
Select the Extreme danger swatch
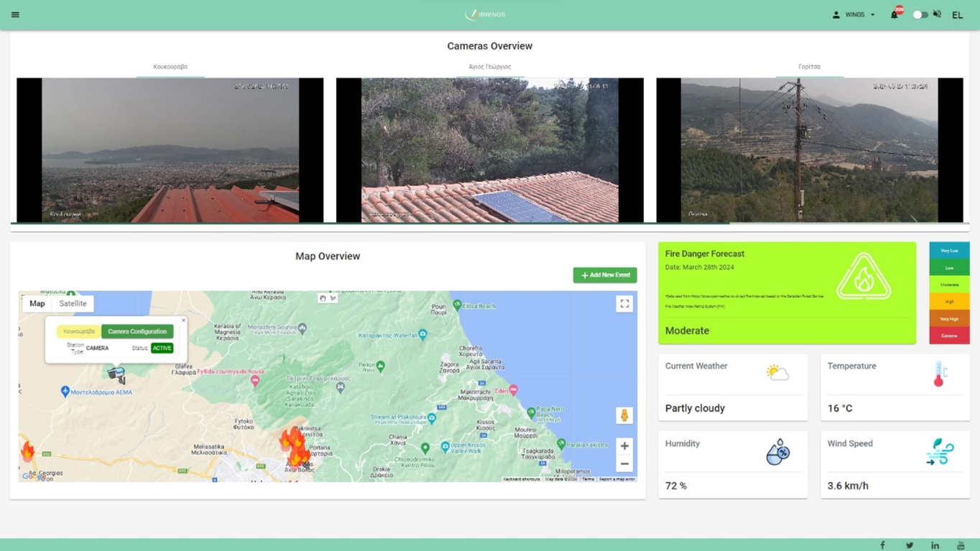click(949, 335)
